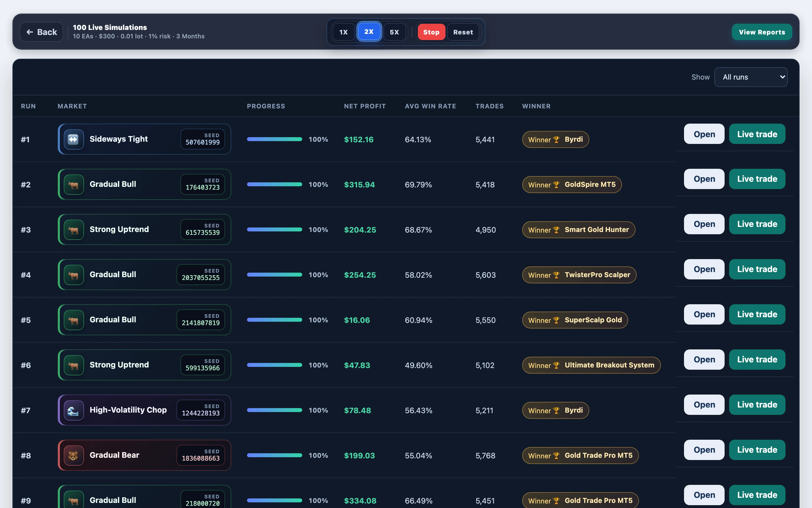The height and width of the screenshot is (508, 812).
Task: Open run #3 details
Action: (704, 224)
